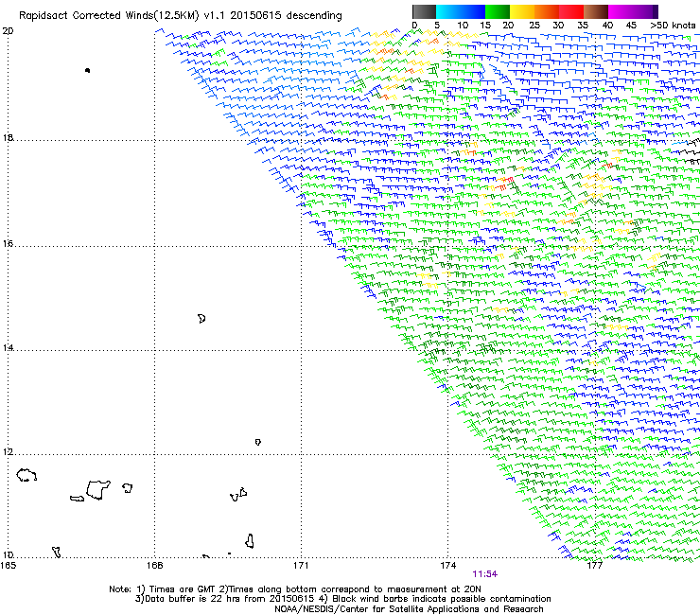This screenshot has height=615, width=700.
Task: Click latitude label '14'
Action: pyautogui.click(x=8, y=347)
